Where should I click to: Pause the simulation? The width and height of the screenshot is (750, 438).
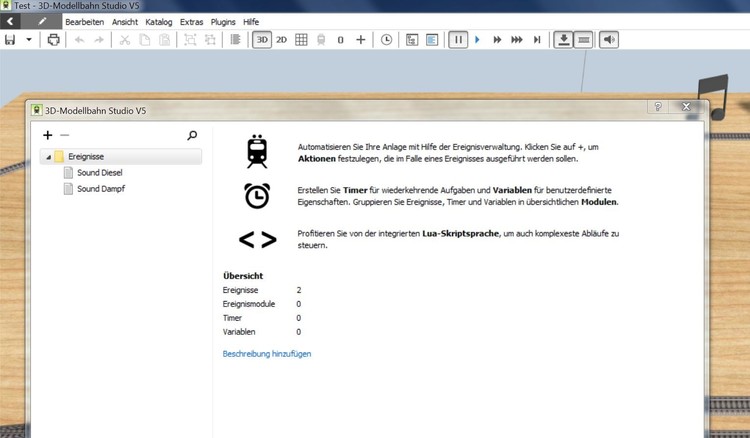[x=457, y=40]
